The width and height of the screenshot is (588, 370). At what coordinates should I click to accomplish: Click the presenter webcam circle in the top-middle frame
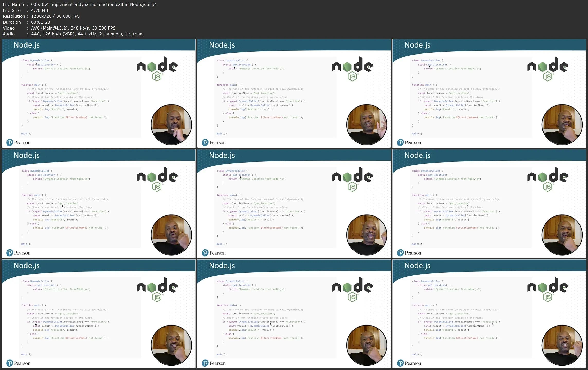pyautogui.click(x=367, y=125)
